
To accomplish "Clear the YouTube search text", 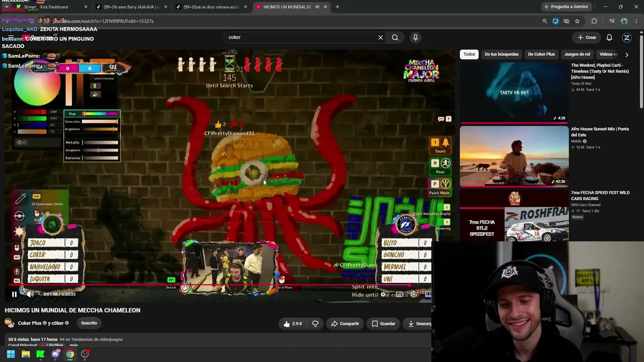I will point(380,37).
